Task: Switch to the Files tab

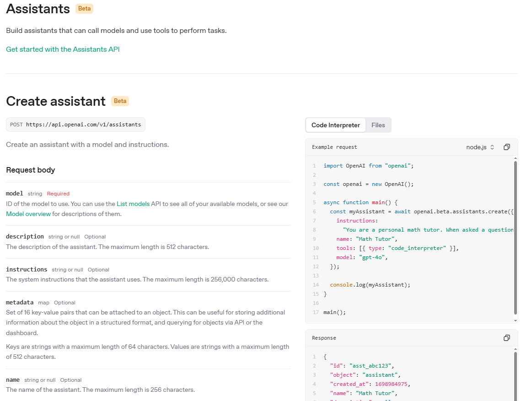Action: point(378,125)
